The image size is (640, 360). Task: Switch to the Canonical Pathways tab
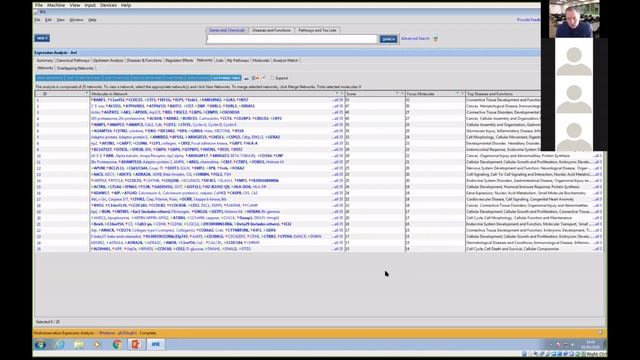point(73,60)
